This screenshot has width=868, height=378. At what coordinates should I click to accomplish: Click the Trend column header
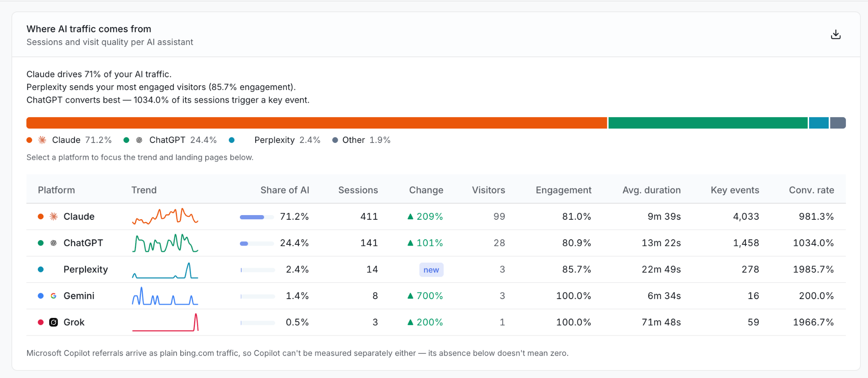[x=144, y=190]
